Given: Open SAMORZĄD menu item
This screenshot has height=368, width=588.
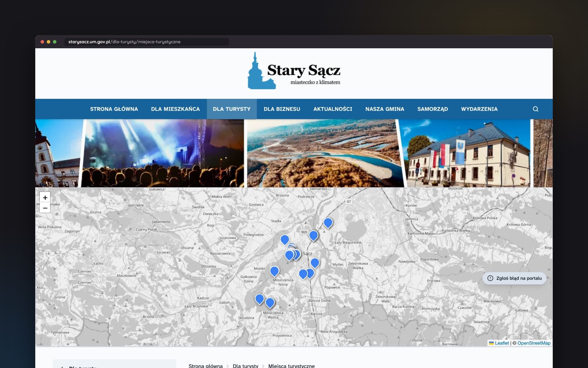Looking at the screenshot, I should point(433,109).
